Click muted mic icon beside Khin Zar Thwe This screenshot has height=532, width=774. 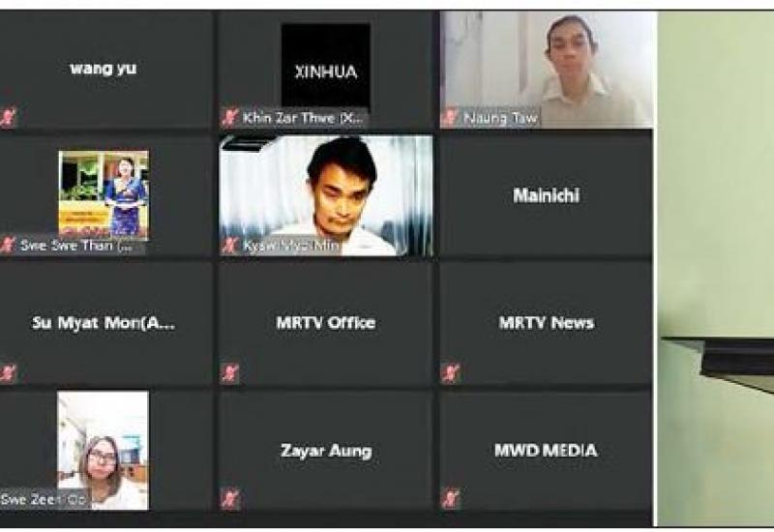[x=229, y=117]
